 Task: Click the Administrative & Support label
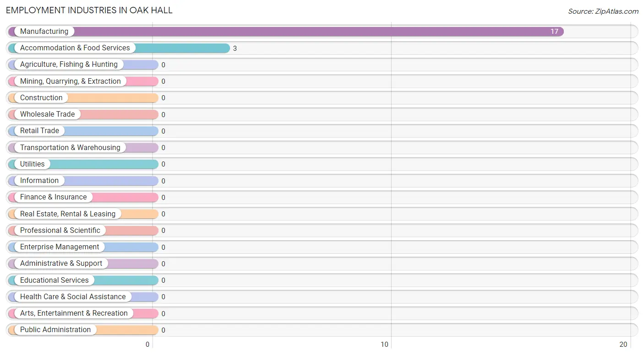coord(61,263)
